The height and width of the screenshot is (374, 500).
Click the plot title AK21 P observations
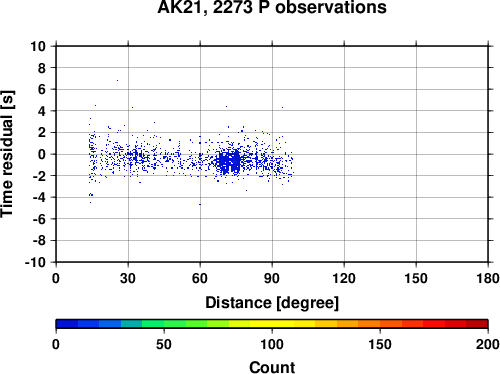[272, 7]
